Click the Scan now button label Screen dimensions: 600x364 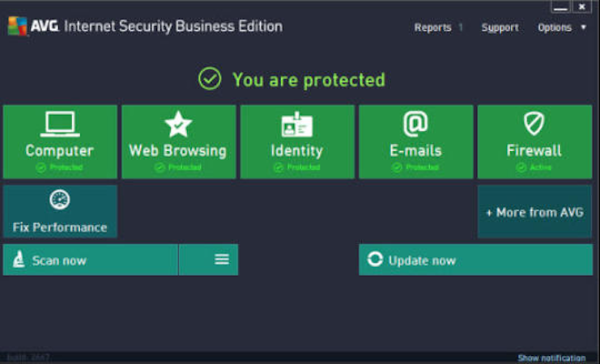[59, 260]
